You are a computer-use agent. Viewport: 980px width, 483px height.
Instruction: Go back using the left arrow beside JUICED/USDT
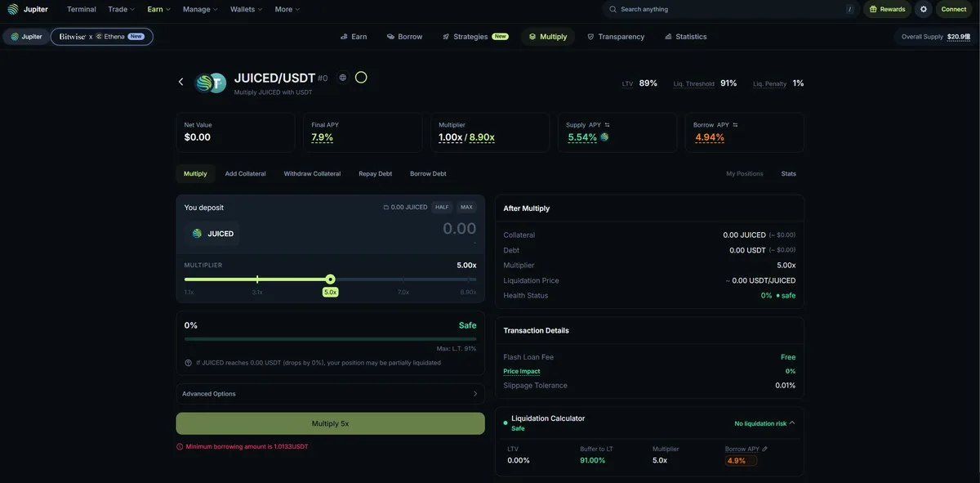(x=181, y=82)
